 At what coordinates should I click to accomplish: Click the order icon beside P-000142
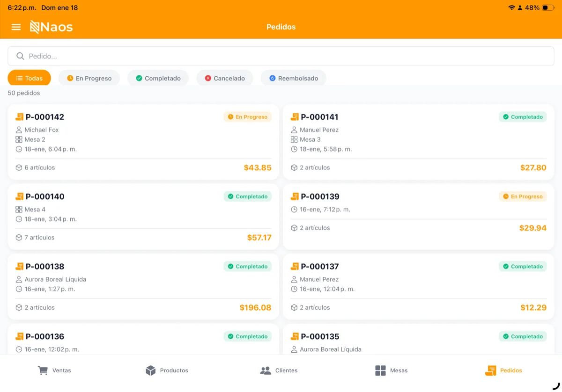tap(19, 117)
